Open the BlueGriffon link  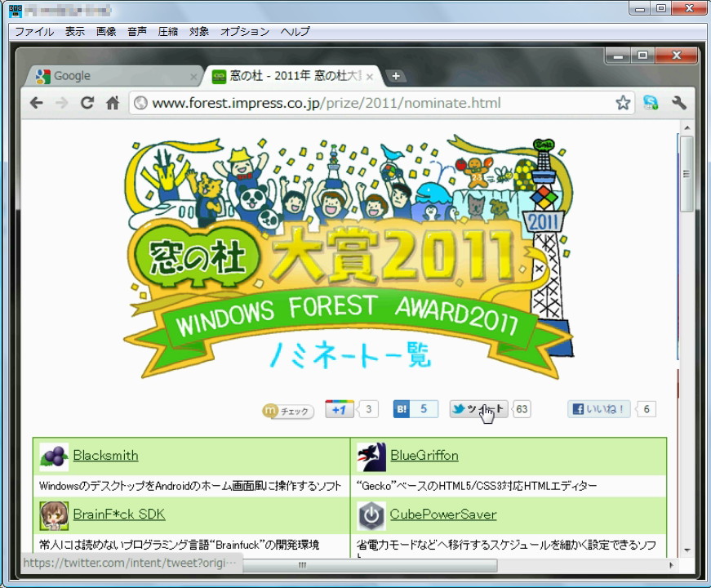[424, 455]
